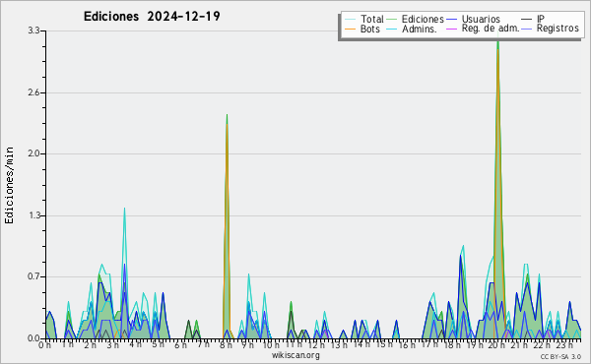Click the orange Bots legend line swatch

[x=350, y=29]
